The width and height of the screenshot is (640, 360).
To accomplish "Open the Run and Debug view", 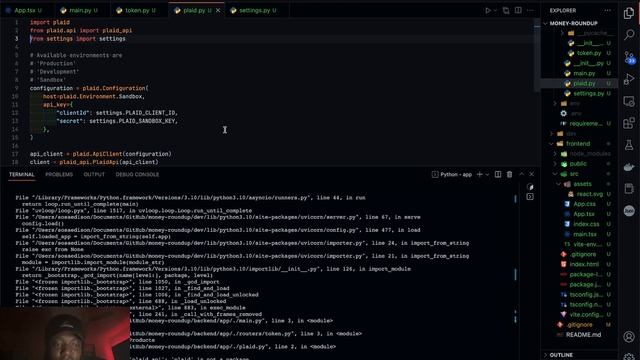I will (629, 79).
